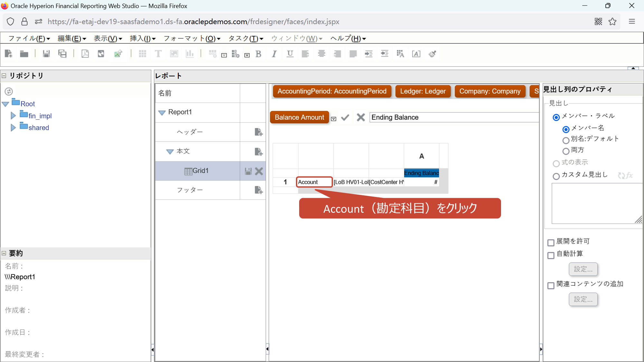
Task: Select the 別名:デフォルト radio button
Action: pyautogui.click(x=566, y=140)
